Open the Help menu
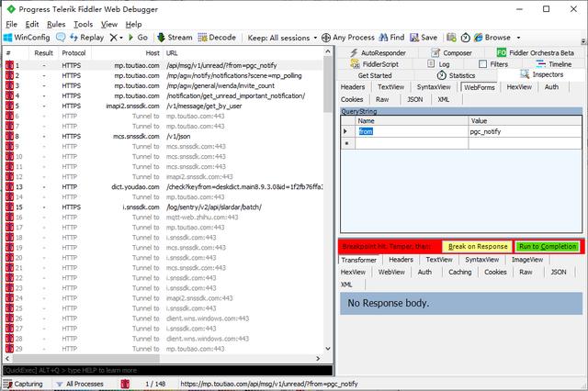 pos(133,25)
